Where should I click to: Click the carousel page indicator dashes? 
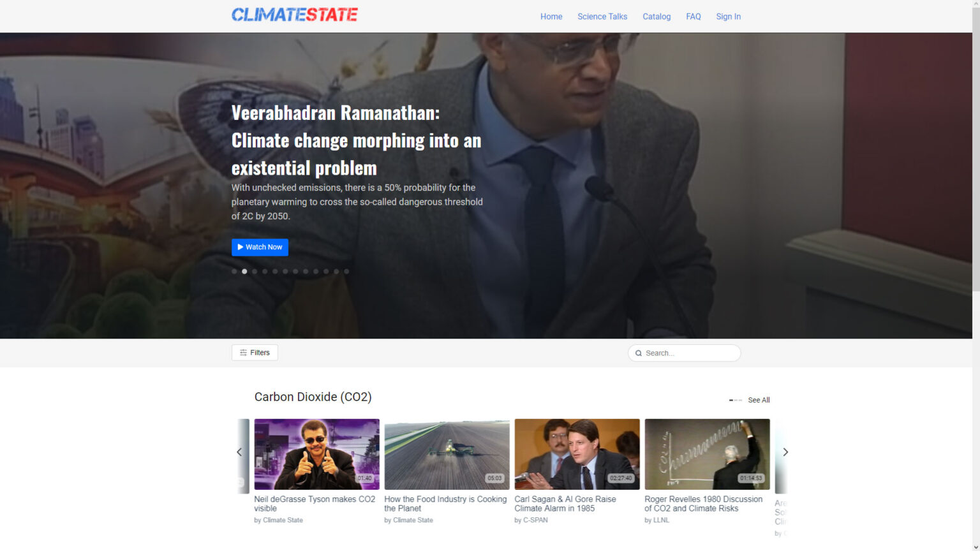click(x=736, y=400)
